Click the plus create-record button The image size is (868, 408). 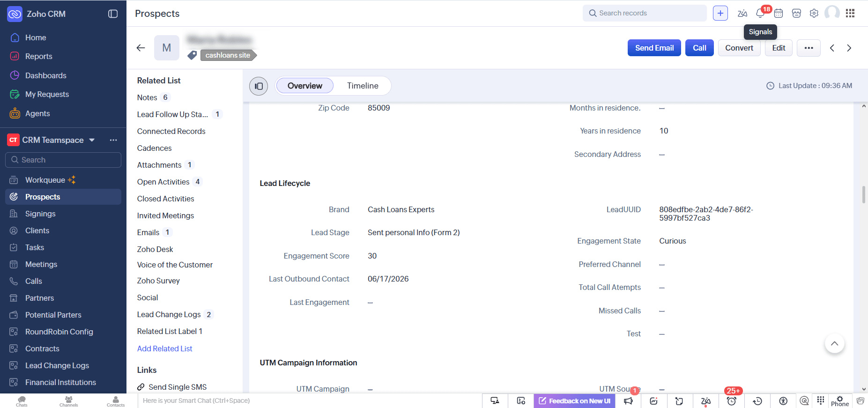pos(720,13)
